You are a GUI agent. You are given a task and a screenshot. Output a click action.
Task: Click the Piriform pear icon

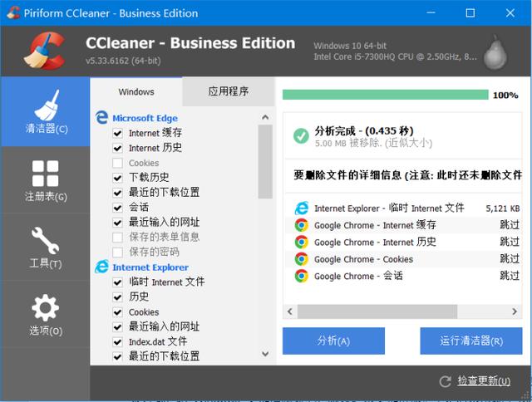(495, 52)
